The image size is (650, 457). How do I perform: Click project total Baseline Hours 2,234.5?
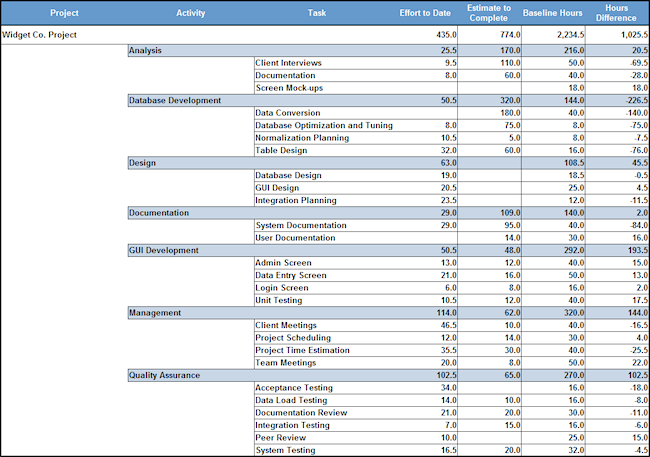pyautogui.click(x=571, y=35)
